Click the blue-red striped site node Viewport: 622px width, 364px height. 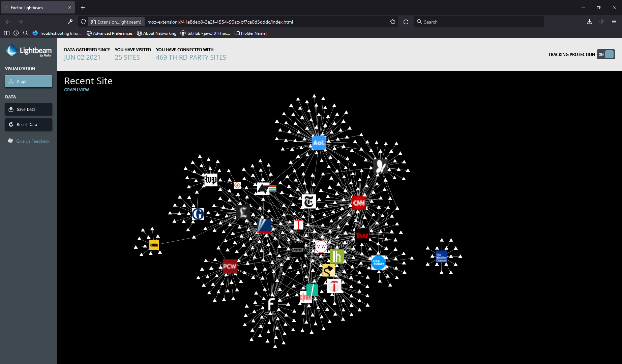coord(264,226)
